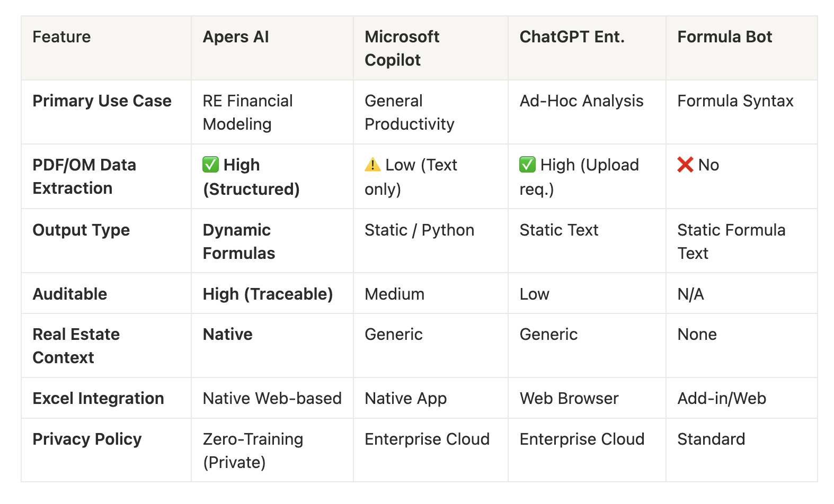Click the Feature header cell
Viewport: 834px width, 504px height.
[x=61, y=37]
